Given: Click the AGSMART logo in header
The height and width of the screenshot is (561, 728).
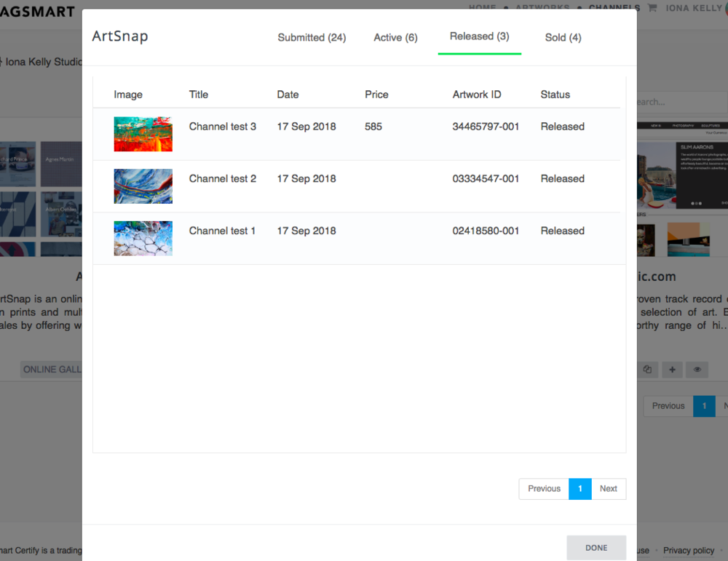Looking at the screenshot, I should tap(37, 12).
